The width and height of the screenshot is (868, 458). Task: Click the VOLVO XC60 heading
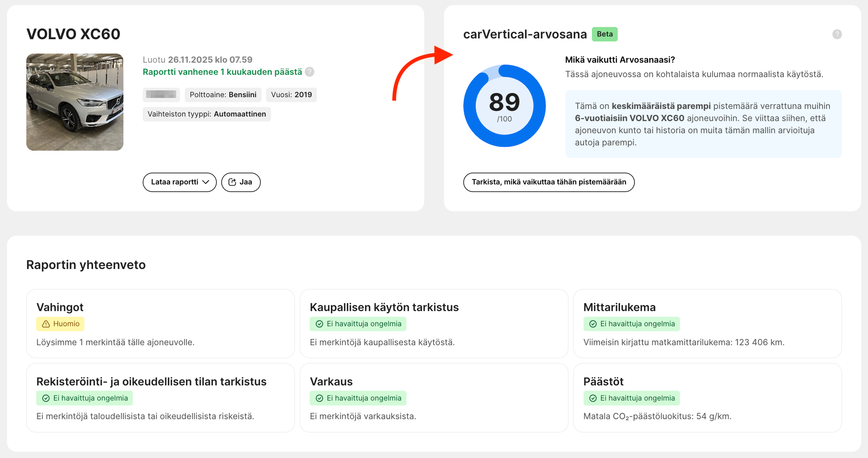point(73,34)
